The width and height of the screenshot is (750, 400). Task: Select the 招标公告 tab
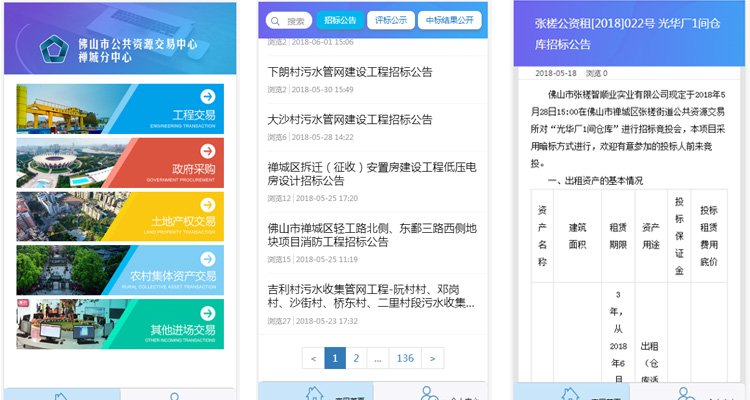(340, 20)
